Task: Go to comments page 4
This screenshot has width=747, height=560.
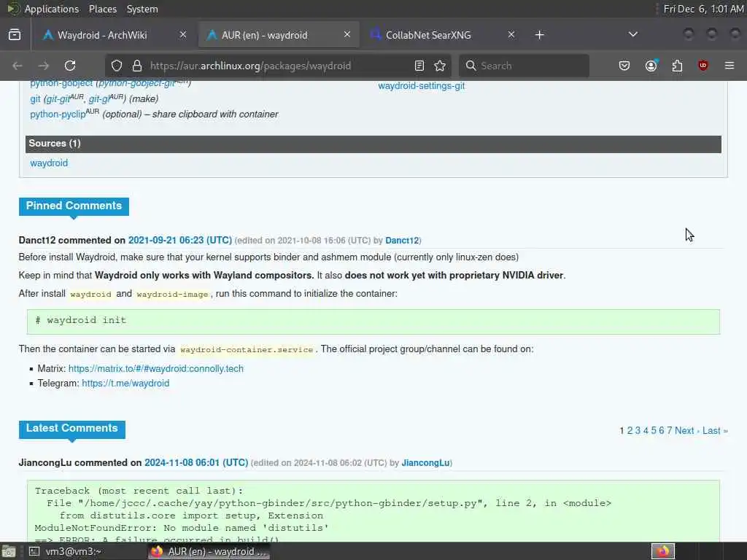Action: click(646, 430)
